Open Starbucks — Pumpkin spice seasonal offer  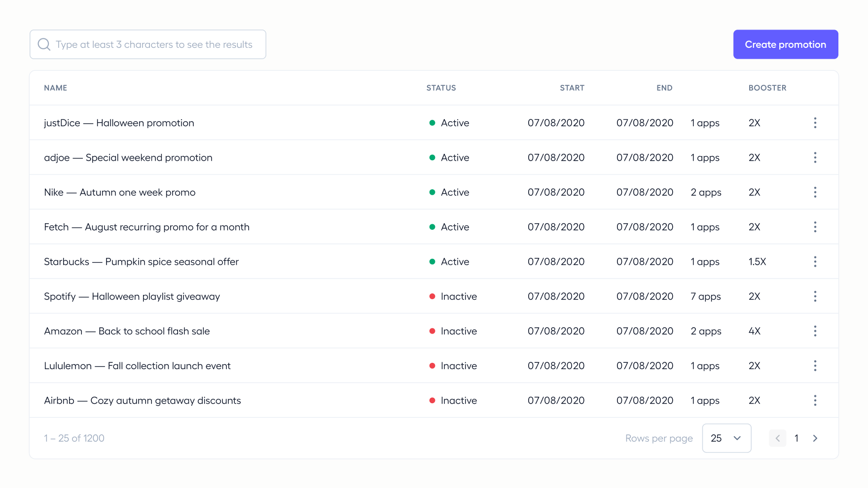pyautogui.click(x=141, y=262)
